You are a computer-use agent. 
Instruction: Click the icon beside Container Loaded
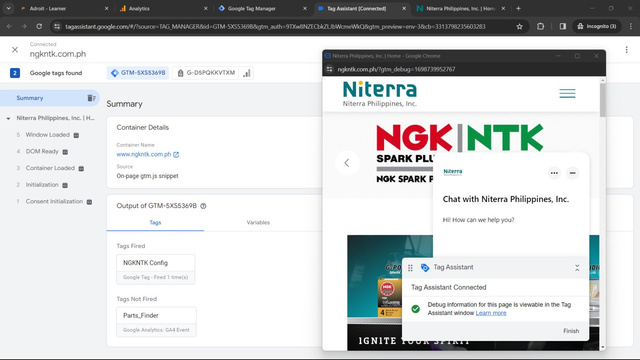(x=81, y=169)
